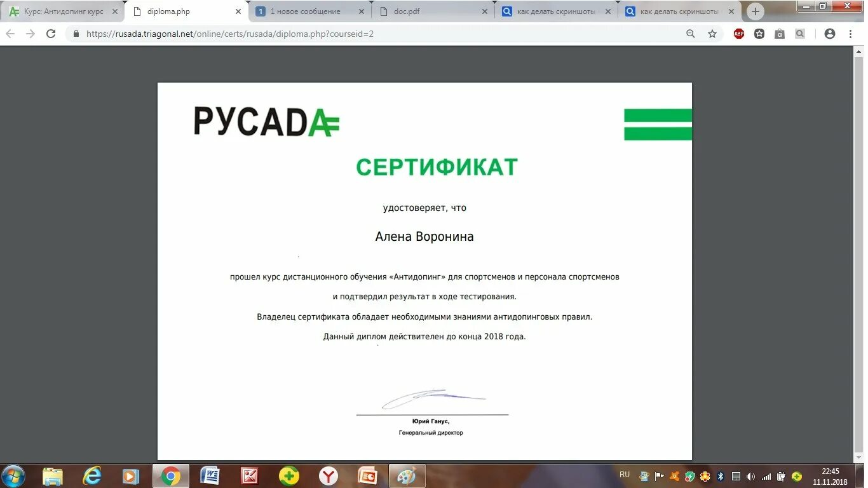
Task: Close the 'Курс: Антидопинг курс' tab
Action: (x=115, y=11)
